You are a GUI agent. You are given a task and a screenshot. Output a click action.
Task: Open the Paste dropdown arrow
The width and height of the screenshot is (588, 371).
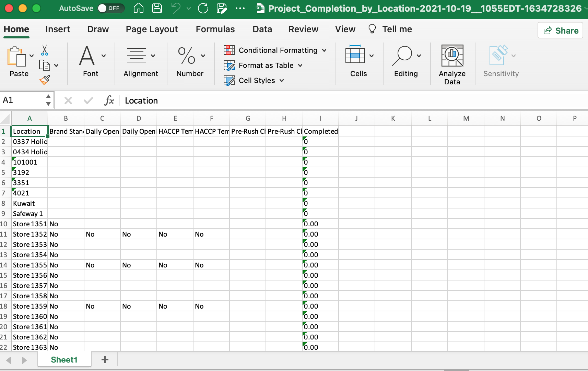coord(31,55)
